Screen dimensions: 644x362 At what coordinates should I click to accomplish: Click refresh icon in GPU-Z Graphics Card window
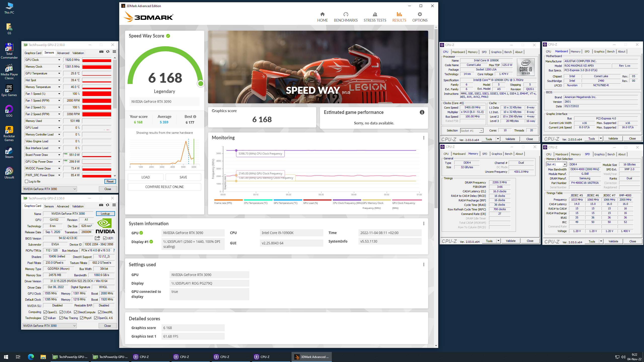tap(107, 205)
